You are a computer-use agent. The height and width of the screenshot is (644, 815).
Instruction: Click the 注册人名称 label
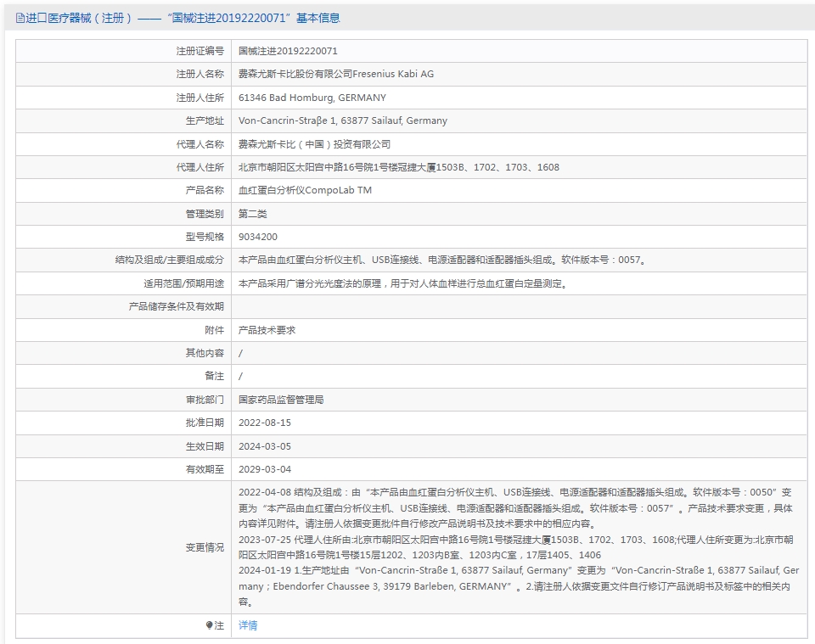tap(200, 74)
